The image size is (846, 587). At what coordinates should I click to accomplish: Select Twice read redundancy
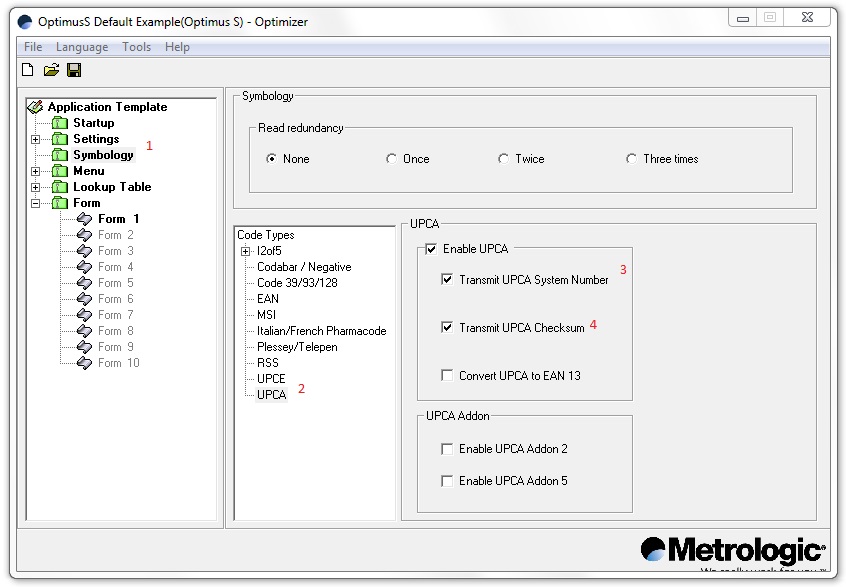click(x=503, y=159)
